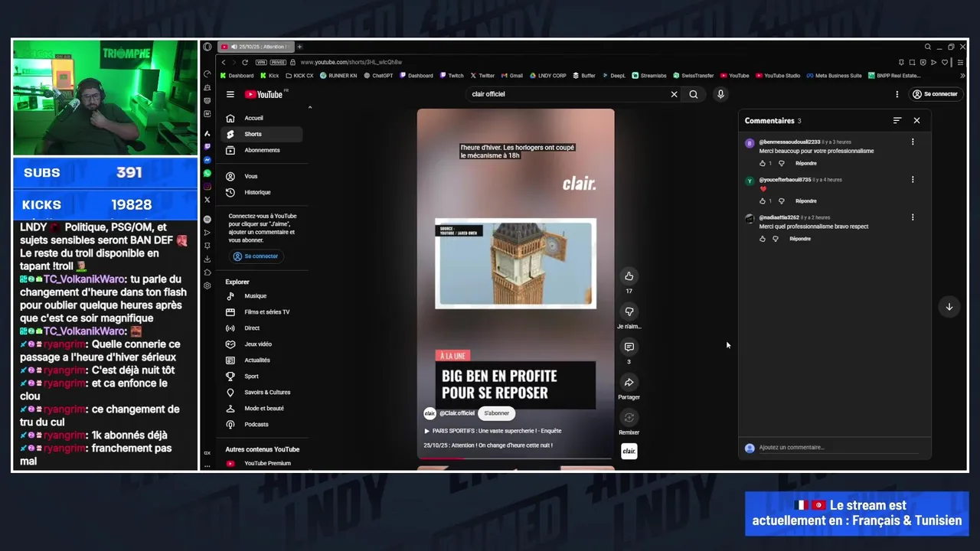This screenshot has width=980, height=551.
Task: Open YouTube hamburger guide menu
Action: pyautogui.click(x=230, y=94)
